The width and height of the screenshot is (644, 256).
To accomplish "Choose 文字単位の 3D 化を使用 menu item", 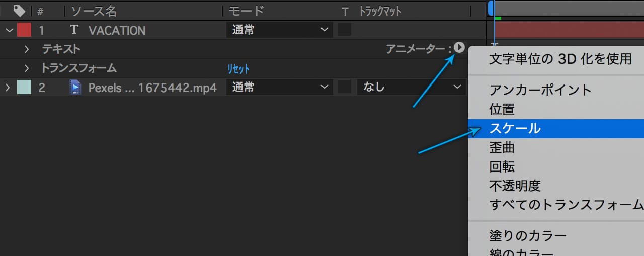I will tap(560, 59).
